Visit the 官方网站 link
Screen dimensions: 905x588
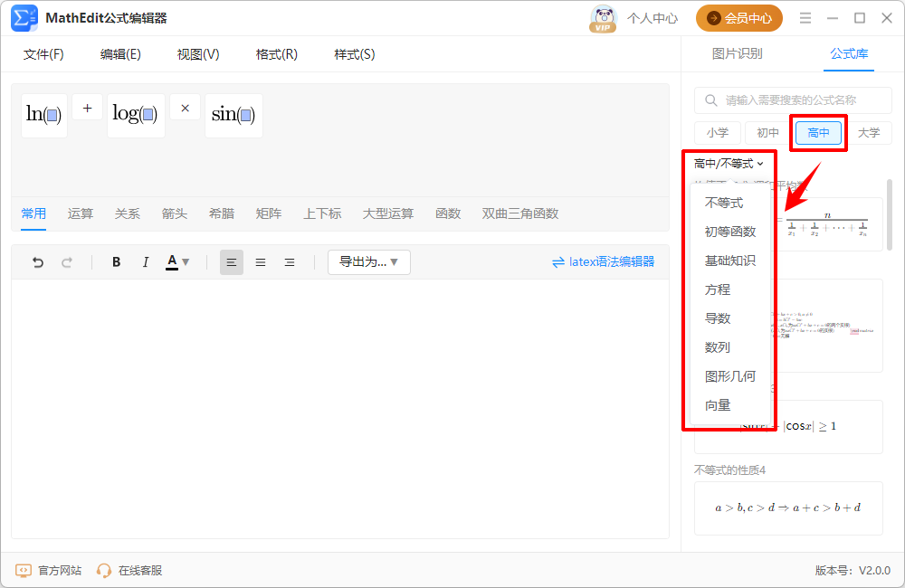pyautogui.click(x=49, y=571)
